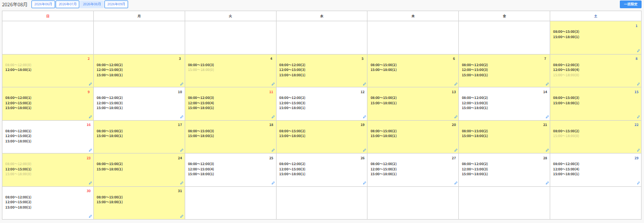
Task: Open the edit pencil for August 11
Action: coord(273,116)
